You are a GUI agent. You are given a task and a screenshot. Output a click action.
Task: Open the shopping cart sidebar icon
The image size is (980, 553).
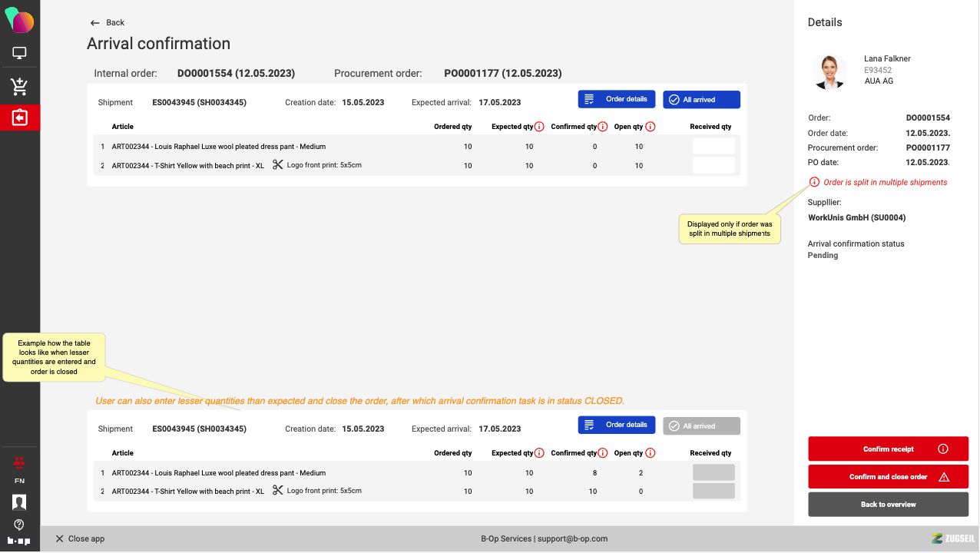tap(19, 86)
